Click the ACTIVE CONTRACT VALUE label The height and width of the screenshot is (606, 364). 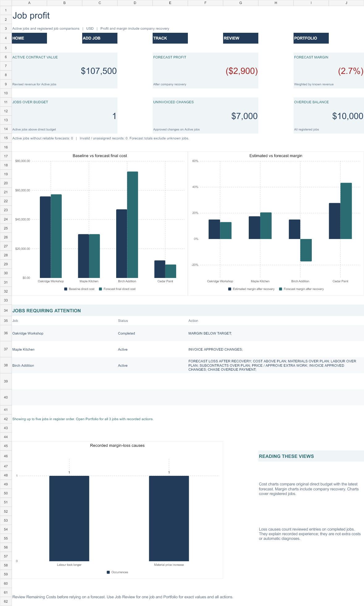35,57
